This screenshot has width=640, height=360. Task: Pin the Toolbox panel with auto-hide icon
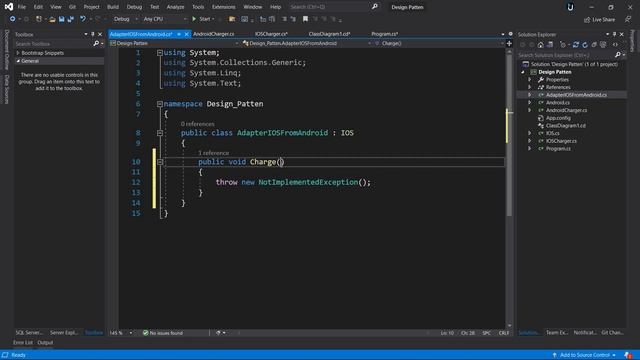[x=93, y=34]
